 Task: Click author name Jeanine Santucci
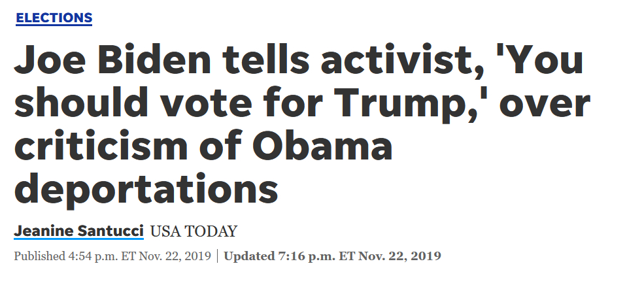(78, 231)
